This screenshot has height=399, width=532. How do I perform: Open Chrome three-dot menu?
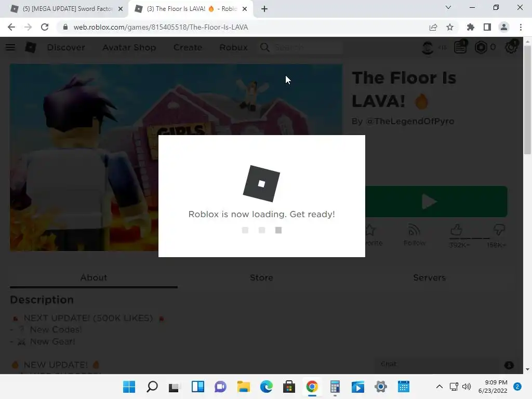click(521, 27)
